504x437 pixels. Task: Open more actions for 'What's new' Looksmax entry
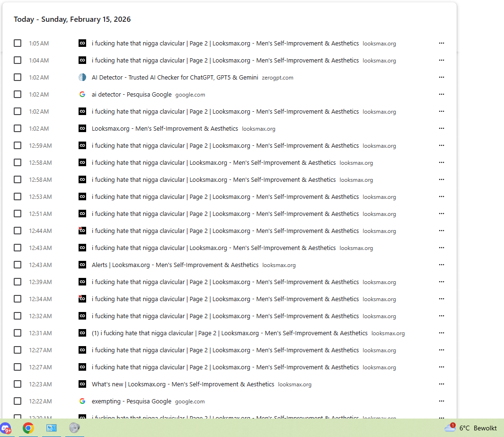pyautogui.click(x=442, y=384)
